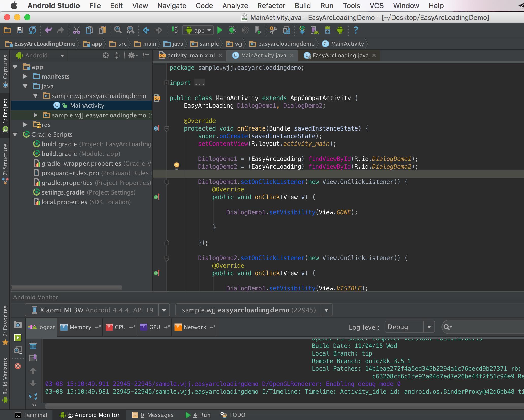Screen dimensions: 524x420
Task: Switch to EasyArcLoading.java tab
Action: coord(340,55)
